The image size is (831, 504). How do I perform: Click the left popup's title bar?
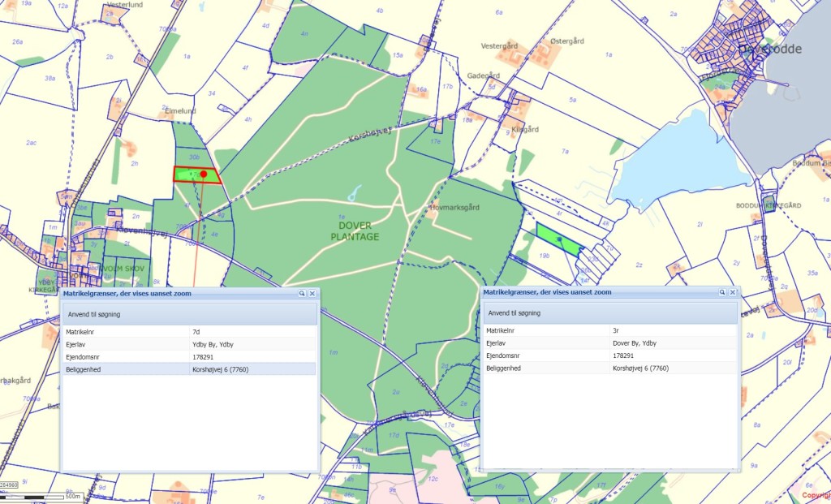point(162,293)
